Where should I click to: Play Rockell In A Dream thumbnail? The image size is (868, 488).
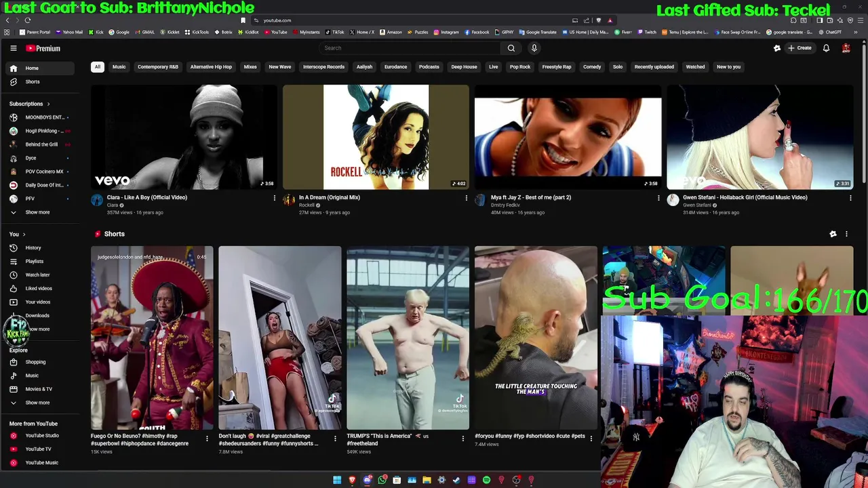pos(376,137)
